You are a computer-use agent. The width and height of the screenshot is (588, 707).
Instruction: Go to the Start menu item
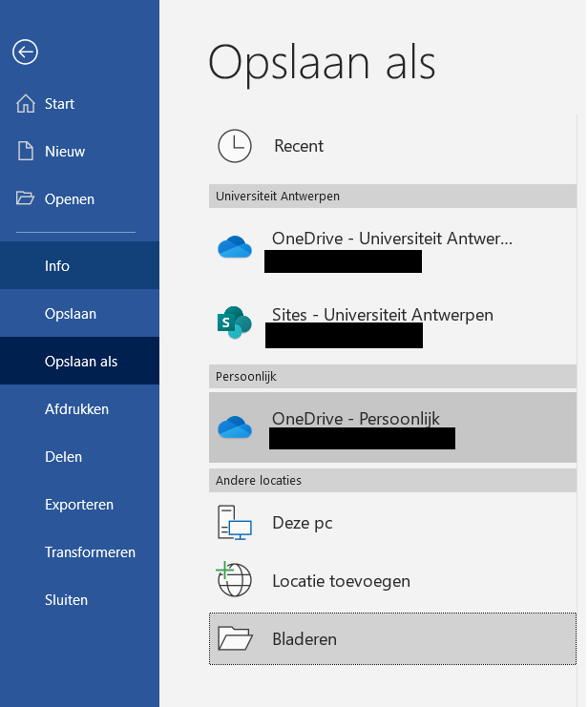(79, 104)
